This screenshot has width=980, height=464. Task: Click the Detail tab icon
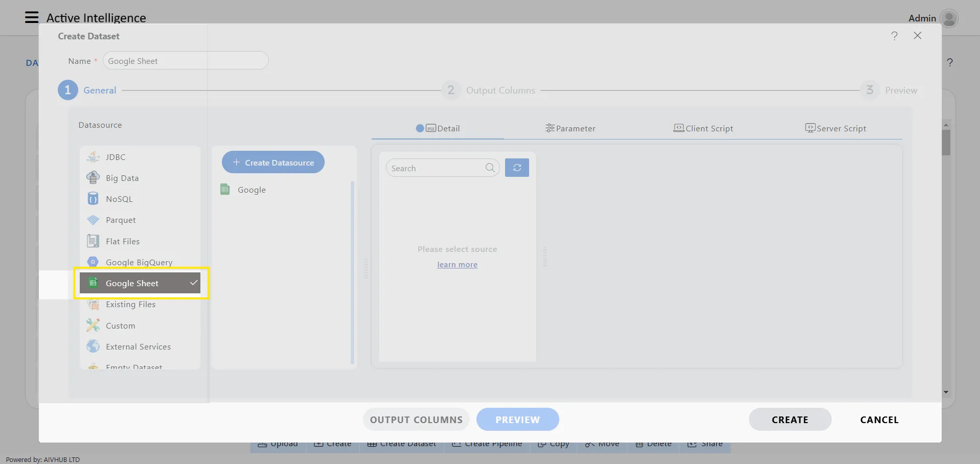[431, 128]
